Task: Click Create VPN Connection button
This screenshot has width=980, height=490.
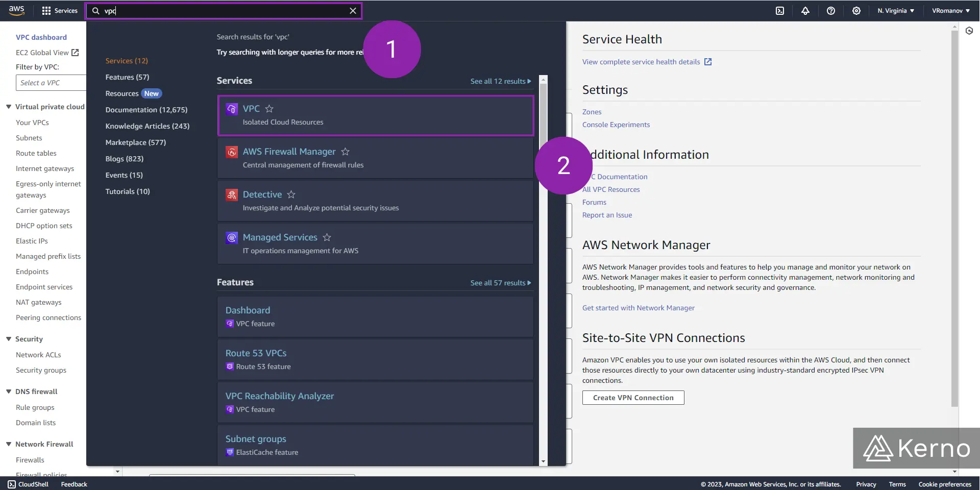Action: (x=633, y=398)
